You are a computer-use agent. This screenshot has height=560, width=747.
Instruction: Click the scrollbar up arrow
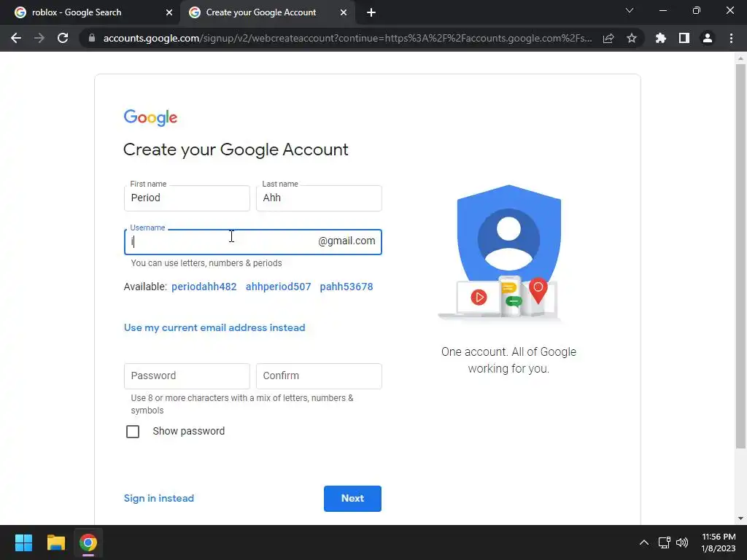[740, 58]
